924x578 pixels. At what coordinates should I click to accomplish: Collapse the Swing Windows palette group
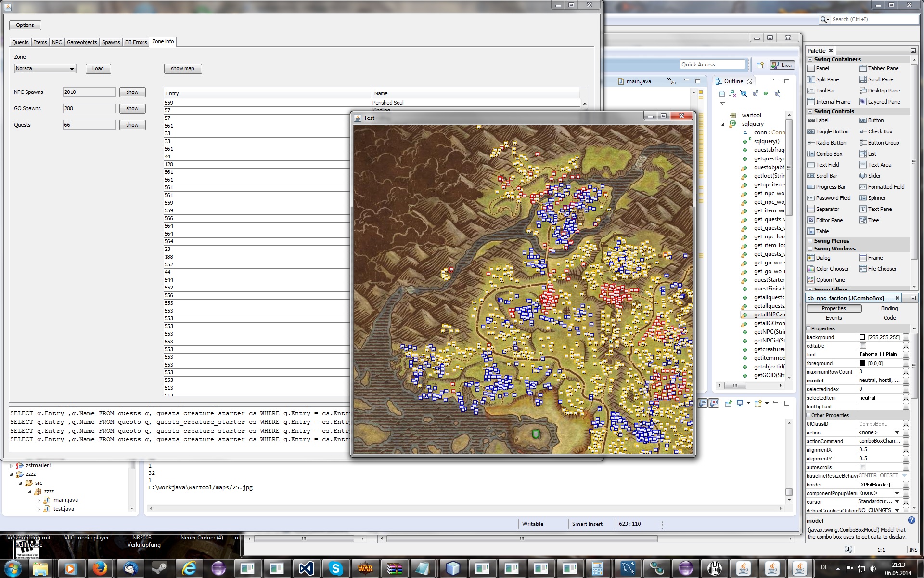[810, 249]
